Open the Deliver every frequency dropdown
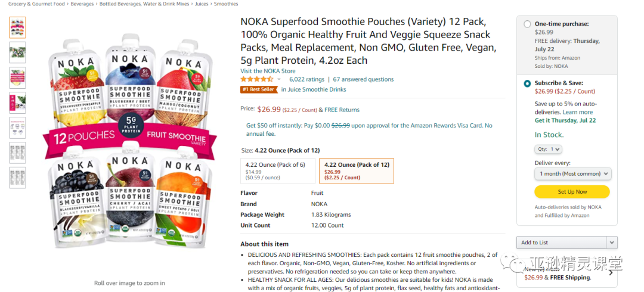Image resolution: width=644 pixels, height=292 pixels. tap(573, 174)
